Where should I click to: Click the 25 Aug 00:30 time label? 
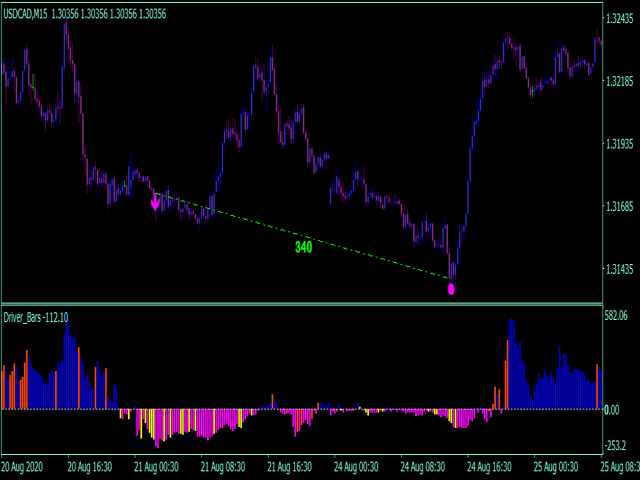[x=556, y=467]
